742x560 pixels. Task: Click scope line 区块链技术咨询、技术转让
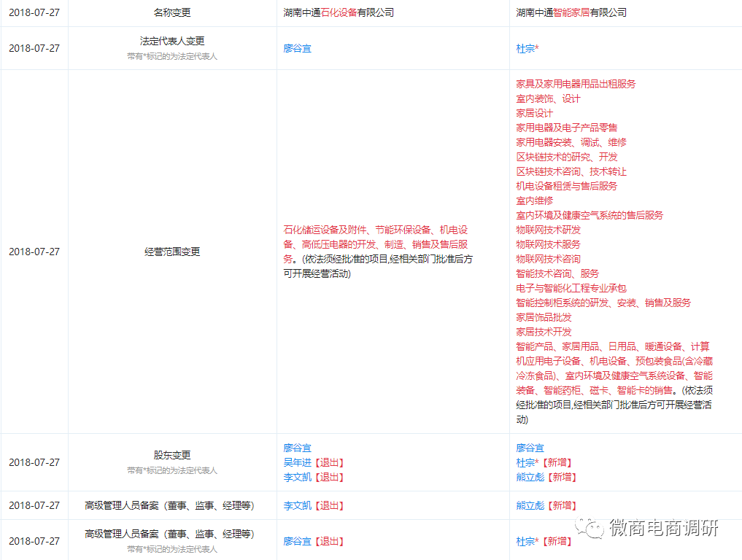tap(571, 171)
